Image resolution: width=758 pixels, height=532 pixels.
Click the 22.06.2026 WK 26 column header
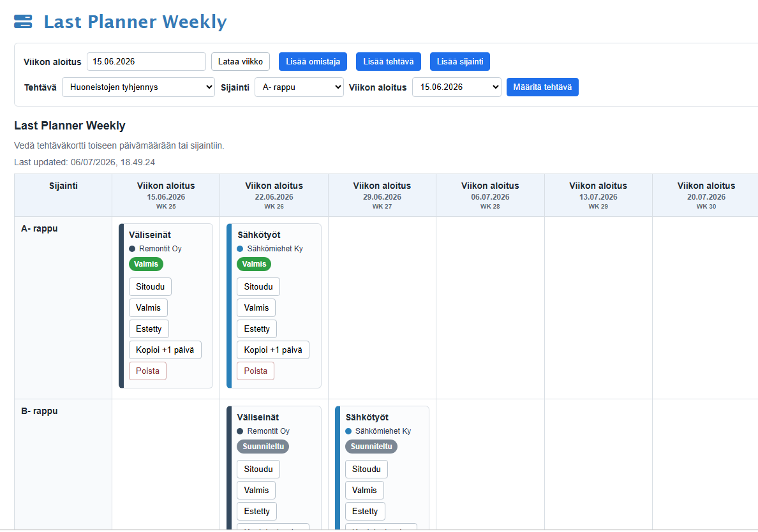274,195
